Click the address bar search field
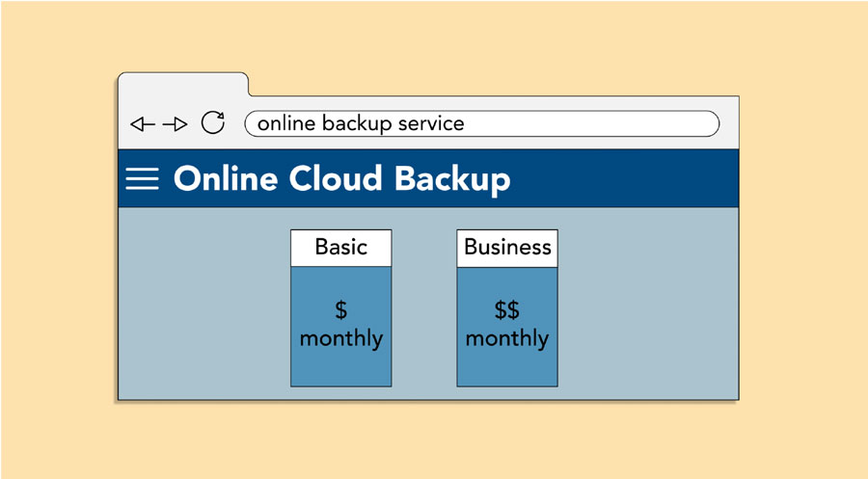 coord(579,123)
